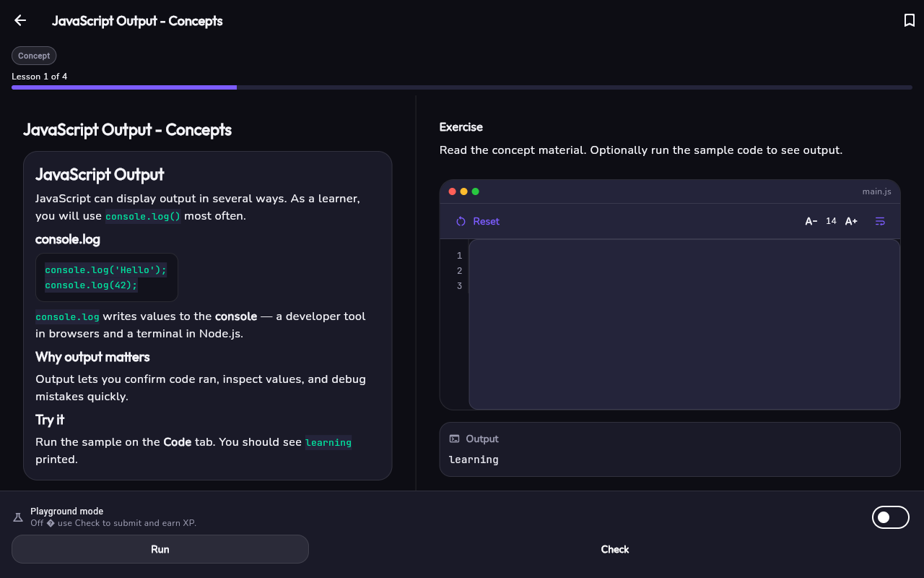The image size is (924, 578).
Task: Click the main.js file name
Action: click(x=876, y=191)
